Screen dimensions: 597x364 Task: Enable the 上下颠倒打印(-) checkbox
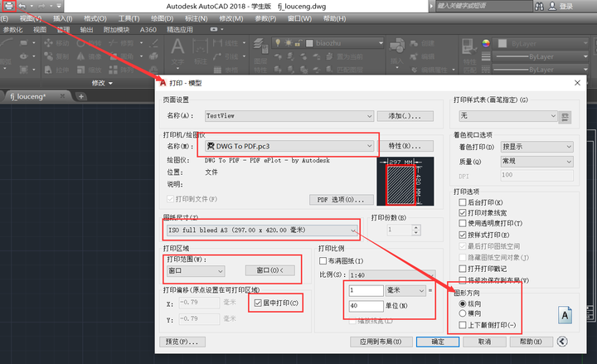pos(463,325)
